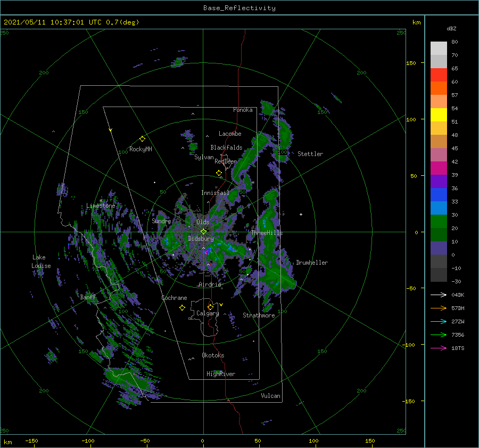Image resolution: width=479 pixels, height=448 pixels.
Task: Click the Banff town label
Action: [88, 297]
